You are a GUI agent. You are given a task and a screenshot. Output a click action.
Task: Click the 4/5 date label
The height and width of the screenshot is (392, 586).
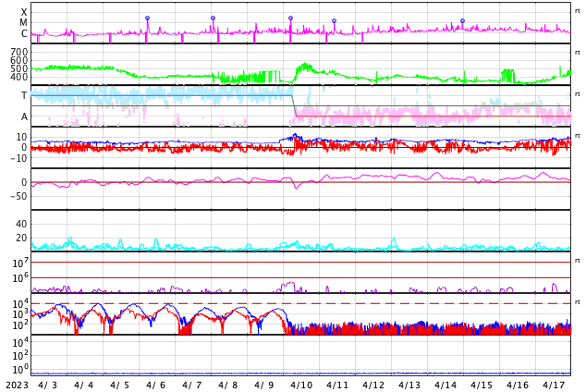[119, 386]
